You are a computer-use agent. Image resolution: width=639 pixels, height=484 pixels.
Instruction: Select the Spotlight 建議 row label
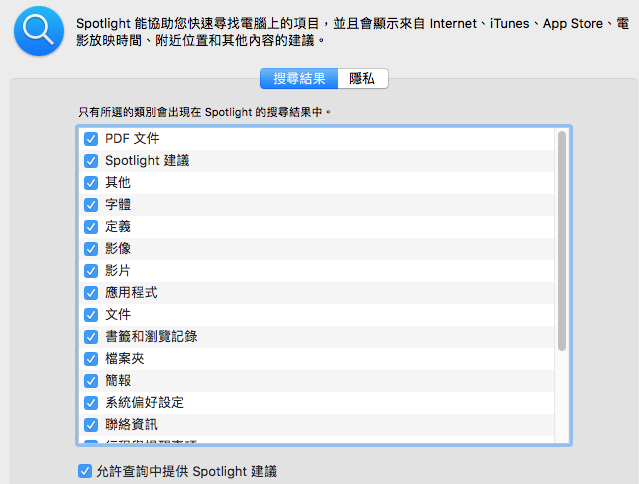(x=147, y=161)
